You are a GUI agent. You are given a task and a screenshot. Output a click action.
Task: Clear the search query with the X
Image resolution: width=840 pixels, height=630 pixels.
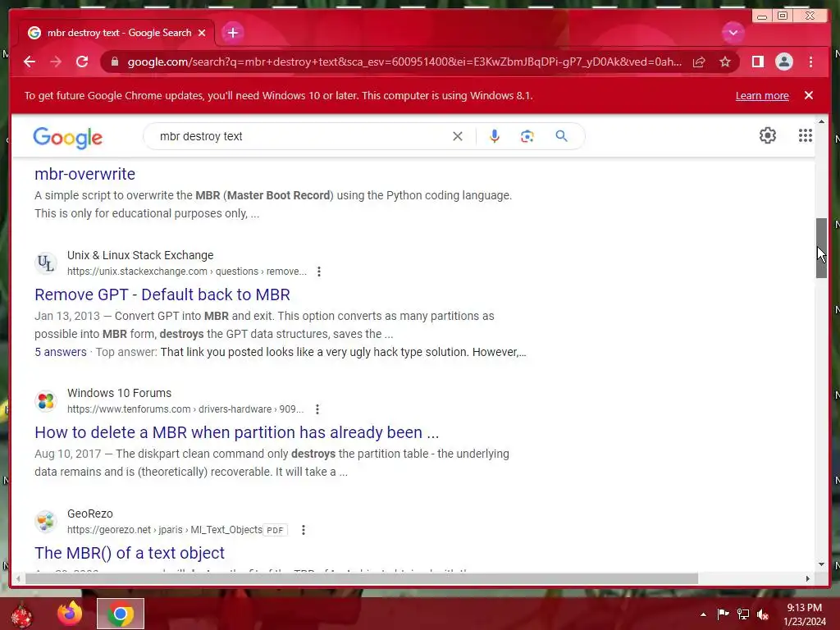pyautogui.click(x=458, y=136)
